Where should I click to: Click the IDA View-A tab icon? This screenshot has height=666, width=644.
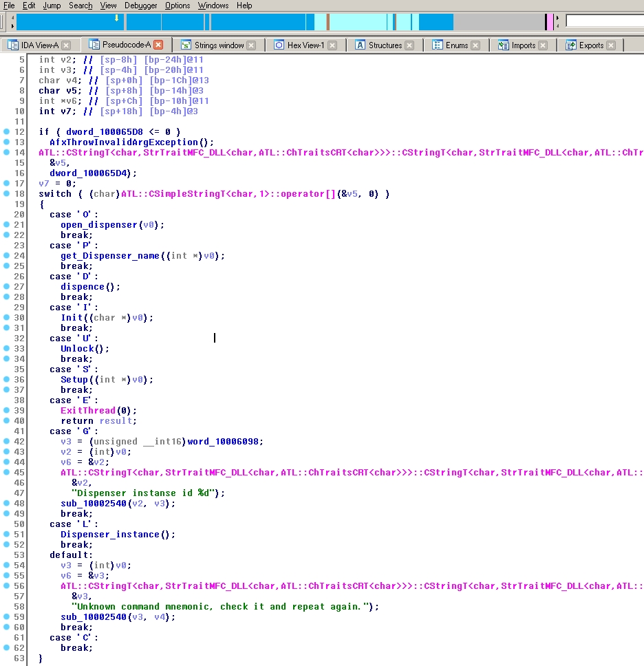pyautogui.click(x=13, y=45)
